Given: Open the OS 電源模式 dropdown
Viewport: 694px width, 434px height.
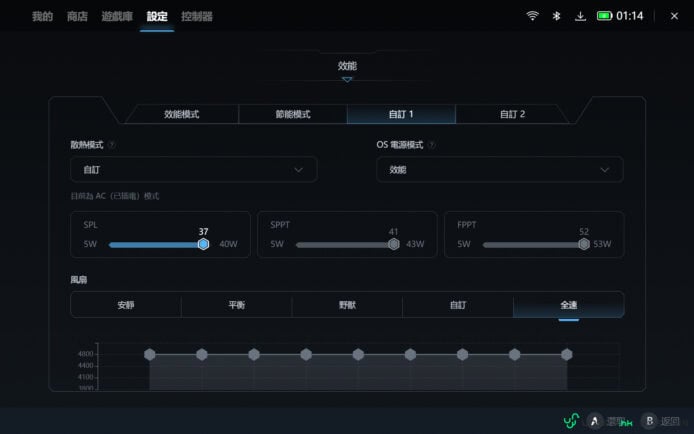Looking at the screenshot, I should (499, 170).
